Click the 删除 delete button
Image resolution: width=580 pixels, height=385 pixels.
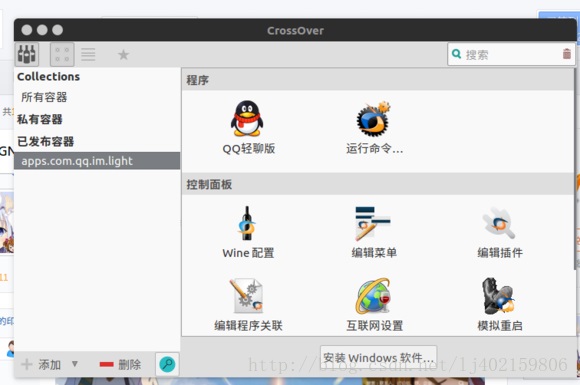point(121,365)
